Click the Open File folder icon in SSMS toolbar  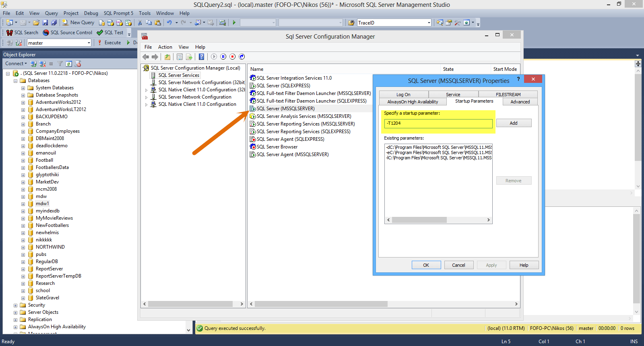[36, 23]
